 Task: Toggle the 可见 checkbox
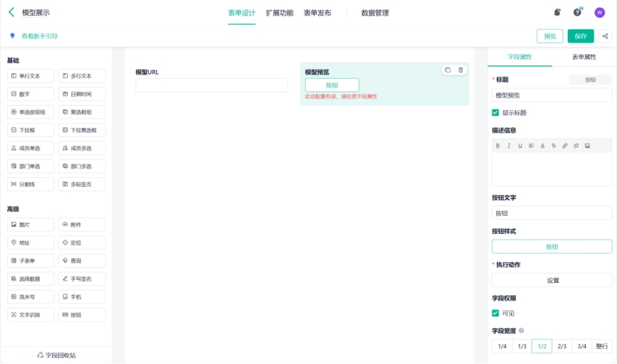[x=496, y=313]
